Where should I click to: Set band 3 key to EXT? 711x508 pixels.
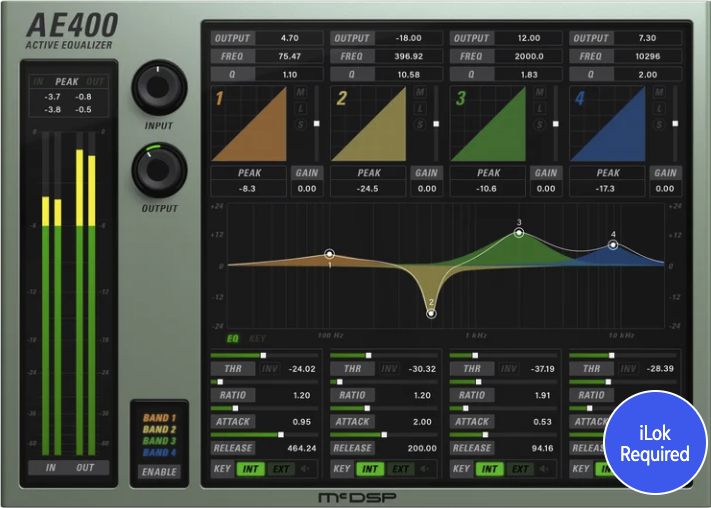(x=520, y=469)
